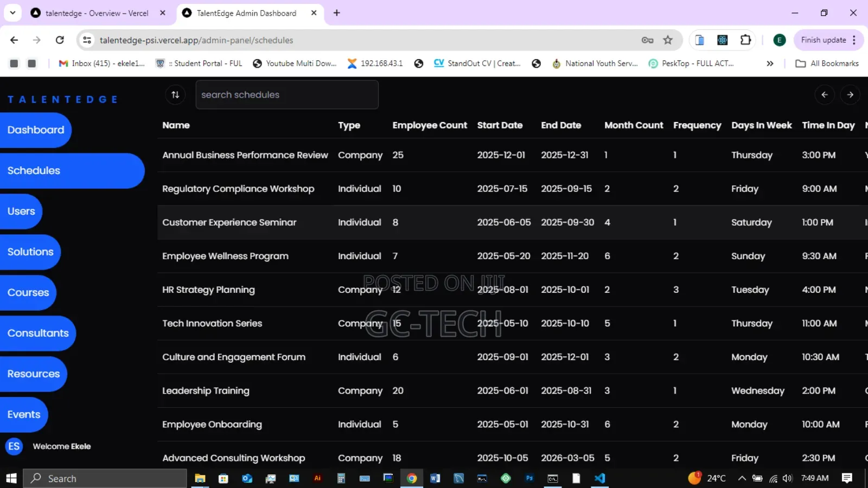Open Inbox (415) Gmail bookmark
The image size is (868, 488).
click(x=102, y=63)
